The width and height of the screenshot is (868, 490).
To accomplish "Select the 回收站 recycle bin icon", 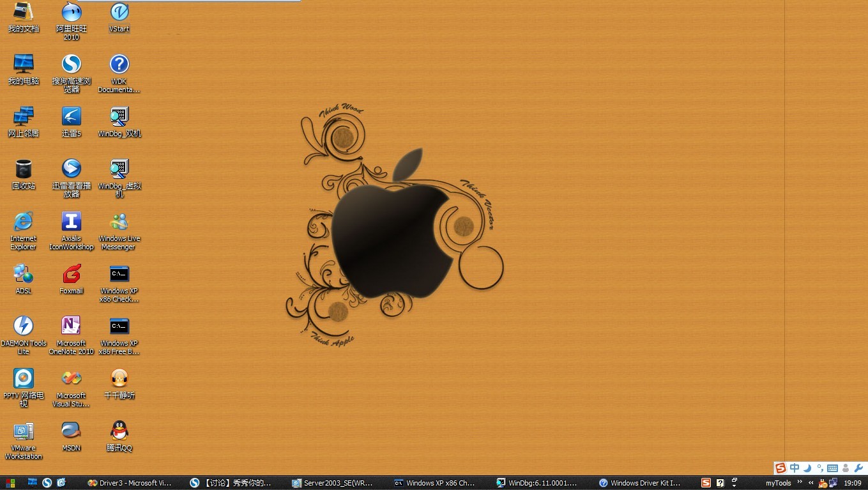I will point(24,174).
